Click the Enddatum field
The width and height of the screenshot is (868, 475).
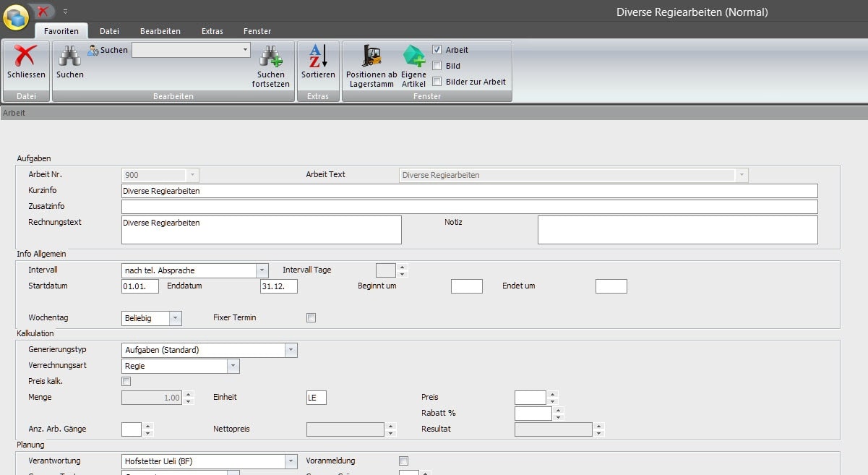279,286
